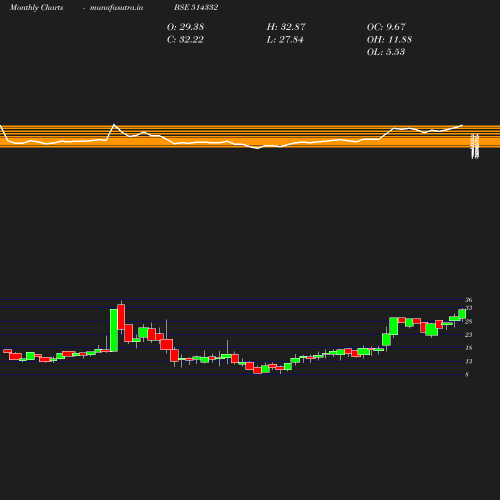
Task: Click the 'OH: 11.88' value
Action: point(389,39)
